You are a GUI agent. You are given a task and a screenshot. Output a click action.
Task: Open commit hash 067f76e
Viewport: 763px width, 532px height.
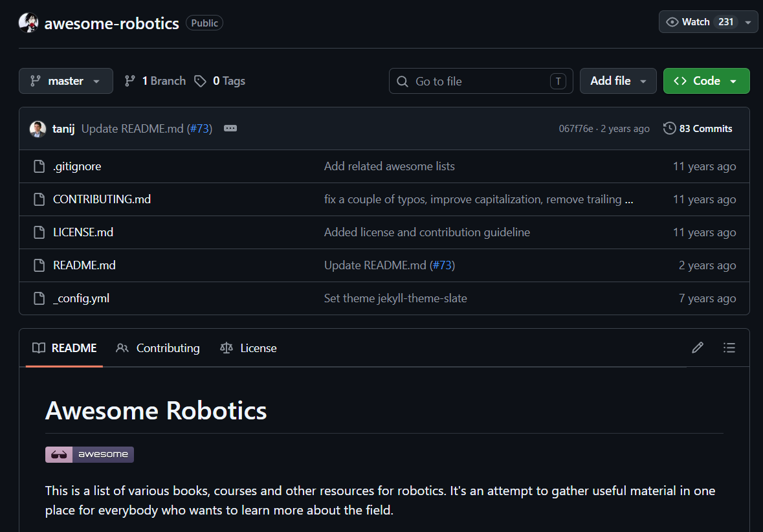coord(576,129)
